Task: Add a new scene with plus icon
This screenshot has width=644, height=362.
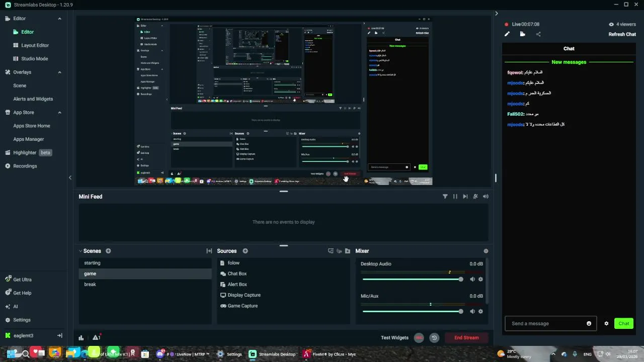Action: tap(108, 251)
